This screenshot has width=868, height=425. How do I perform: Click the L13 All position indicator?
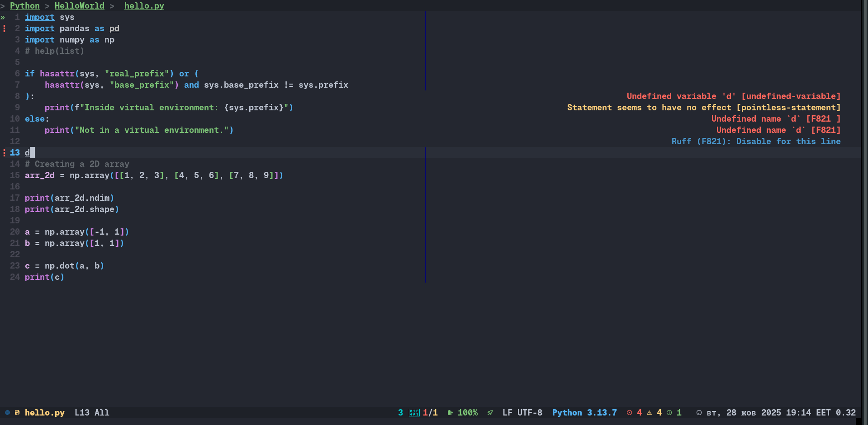click(92, 412)
